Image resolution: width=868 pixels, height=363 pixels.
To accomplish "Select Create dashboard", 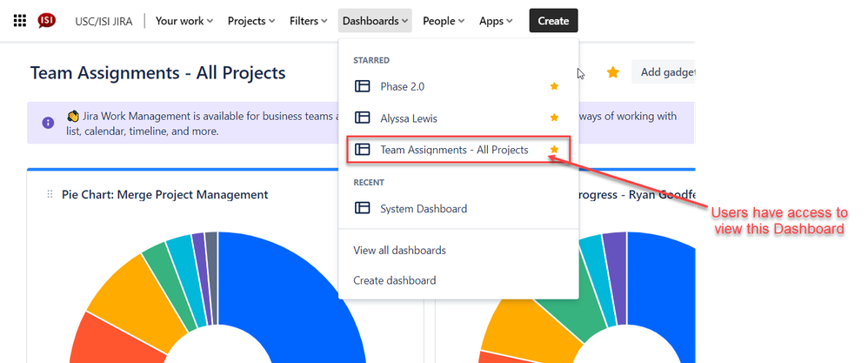I will tap(395, 280).
